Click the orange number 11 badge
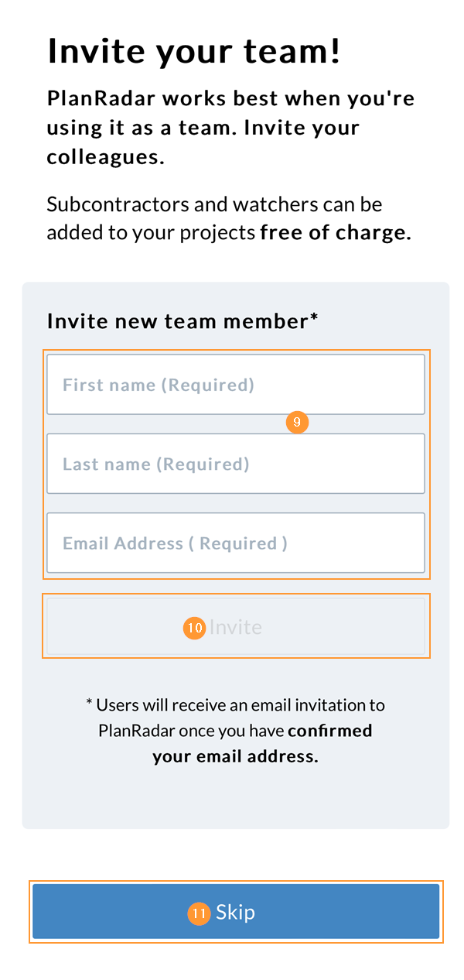Screen dimensions: 464x980 199,913
